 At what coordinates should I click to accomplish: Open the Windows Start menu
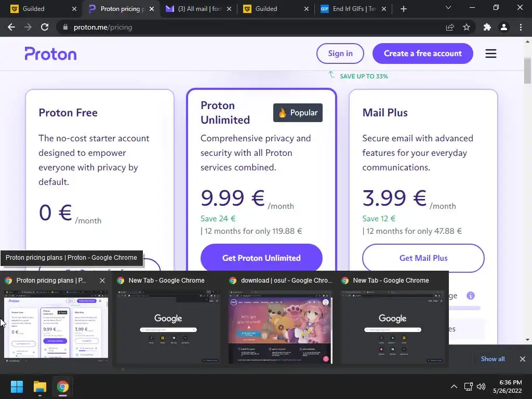[x=17, y=387]
